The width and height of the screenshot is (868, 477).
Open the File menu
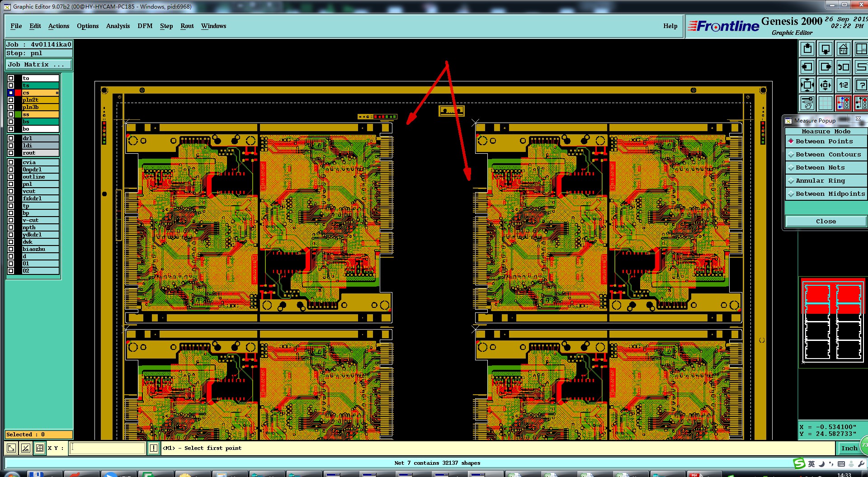point(16,26)
